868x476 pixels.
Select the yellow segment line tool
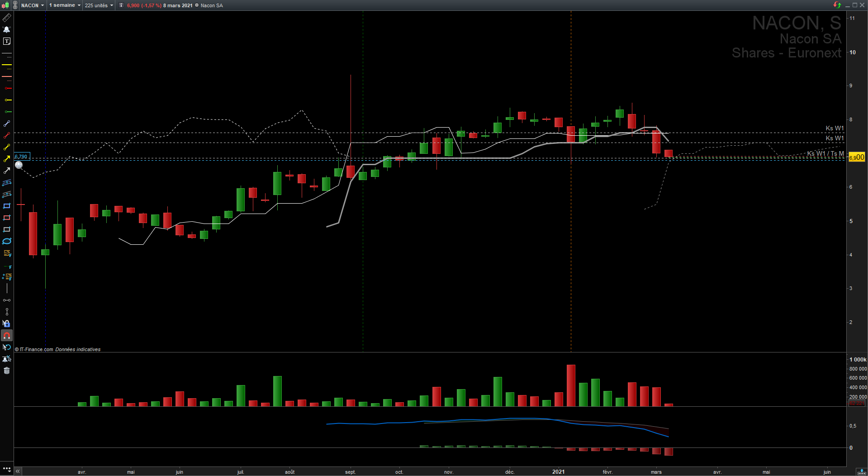pyautogui.click(x=7, y=147)
